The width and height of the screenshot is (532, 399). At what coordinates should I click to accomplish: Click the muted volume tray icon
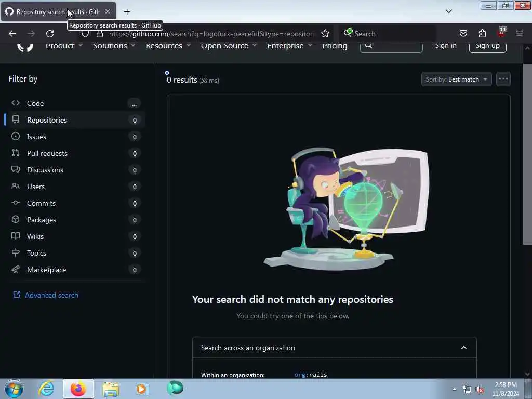(x=480, y=390)
